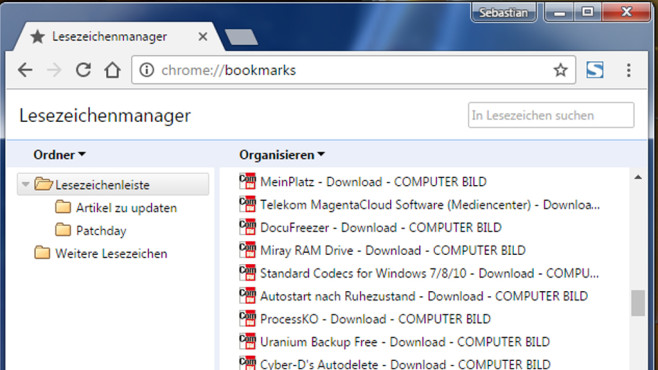
Task: Click the bookmark list scroll-up arrow
Action: 638,177
